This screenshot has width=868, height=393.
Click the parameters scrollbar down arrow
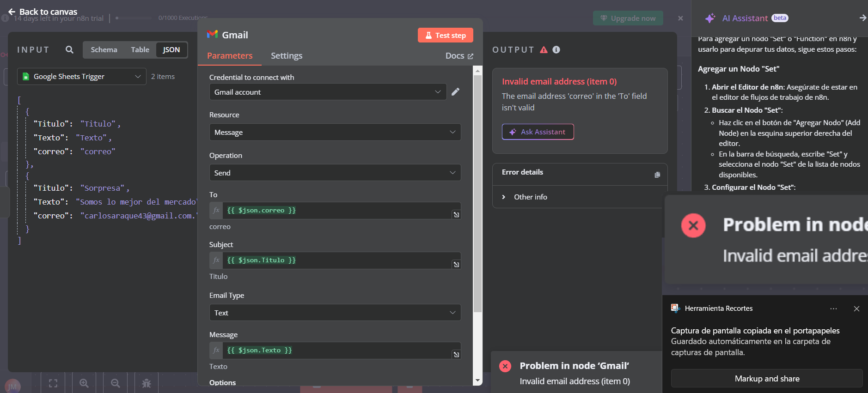tap(478, 381)
